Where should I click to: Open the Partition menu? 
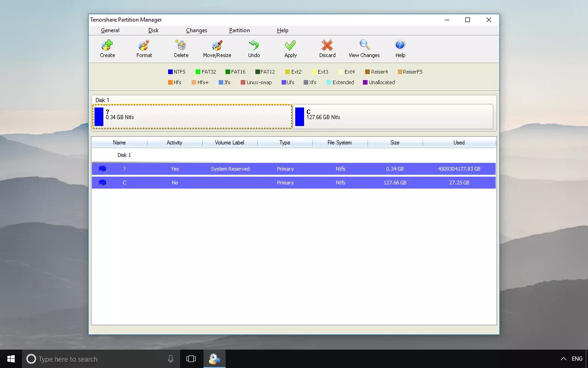(239, 30)
